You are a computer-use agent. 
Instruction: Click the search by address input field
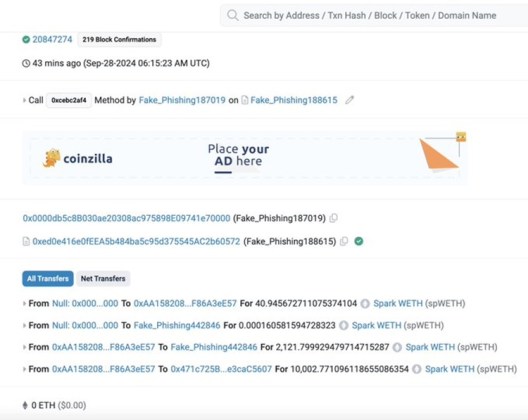coord(374,15)
